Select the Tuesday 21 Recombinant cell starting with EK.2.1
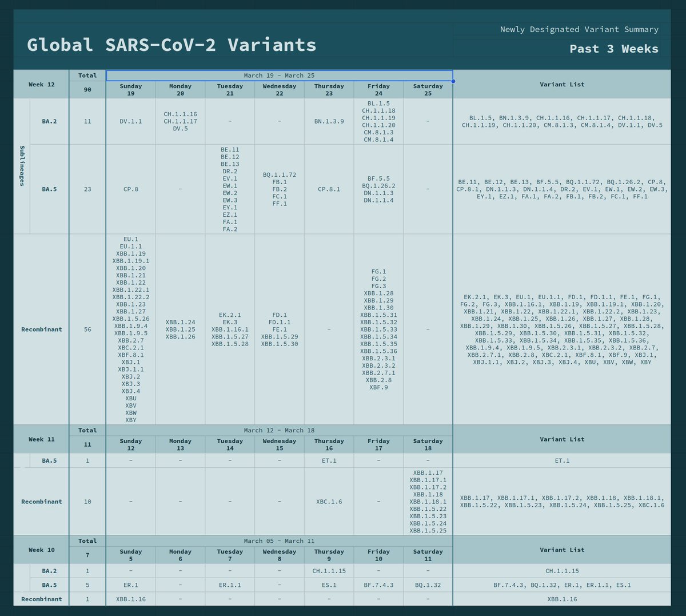Image resolution: width=686 pixels, height=616 pixels. click(230, 329)
